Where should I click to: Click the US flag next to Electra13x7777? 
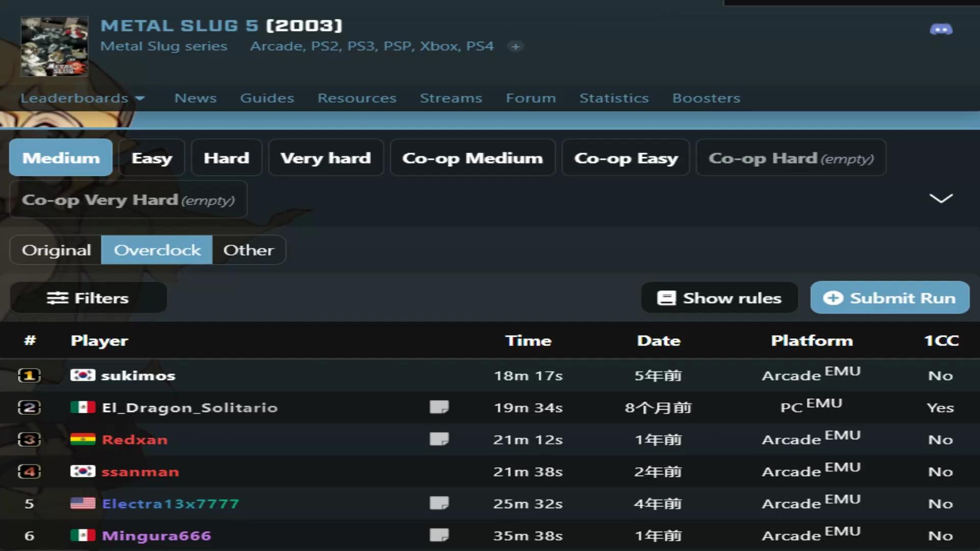click(x=83, y=503)
